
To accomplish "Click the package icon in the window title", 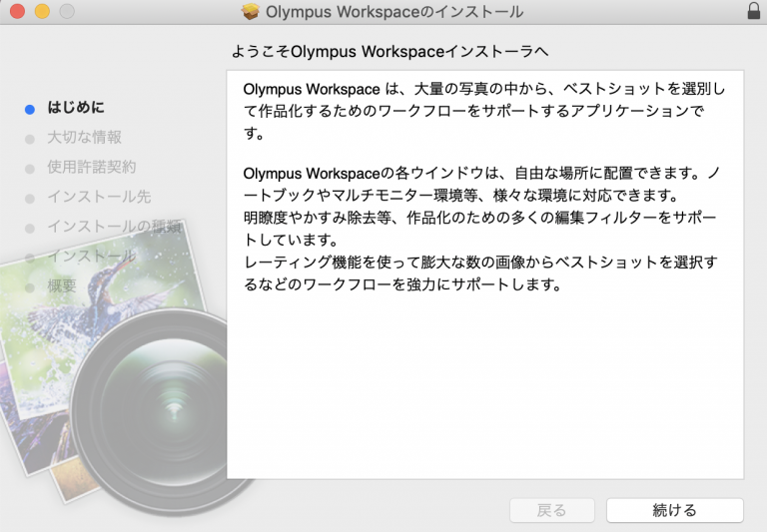I will point(251,11).
